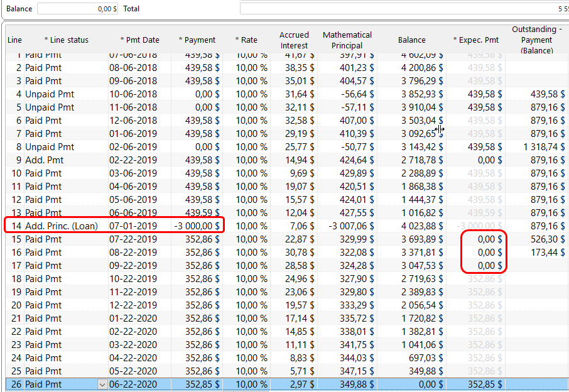Click the date 12-06-2018
The height and width of the screenshot is (392, 569).
tap(133, 121)
